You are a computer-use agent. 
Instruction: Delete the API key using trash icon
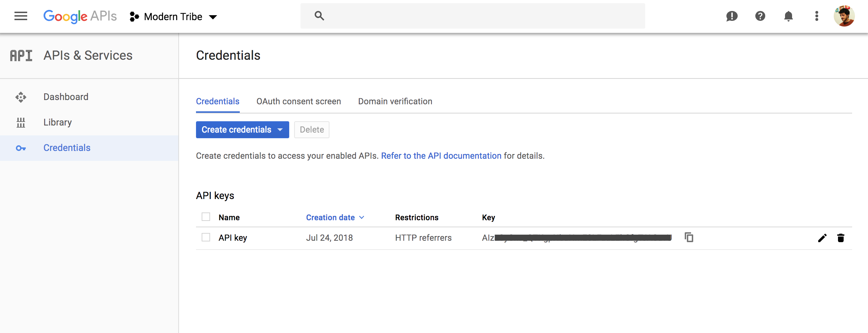click(841, 238)
